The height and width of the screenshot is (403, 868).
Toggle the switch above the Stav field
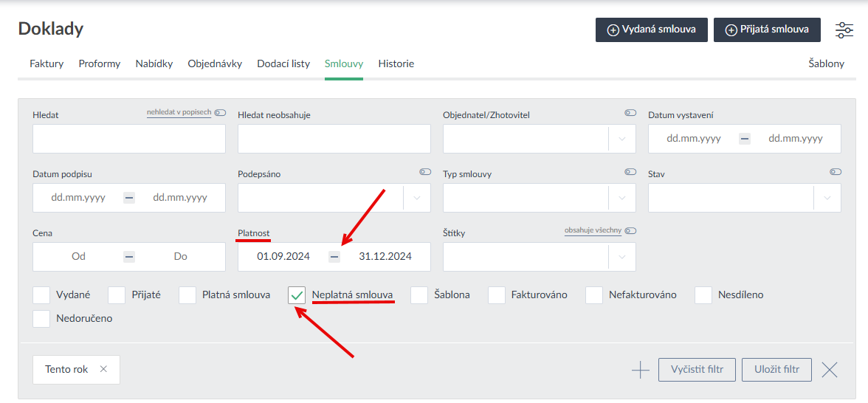[835, 172]
